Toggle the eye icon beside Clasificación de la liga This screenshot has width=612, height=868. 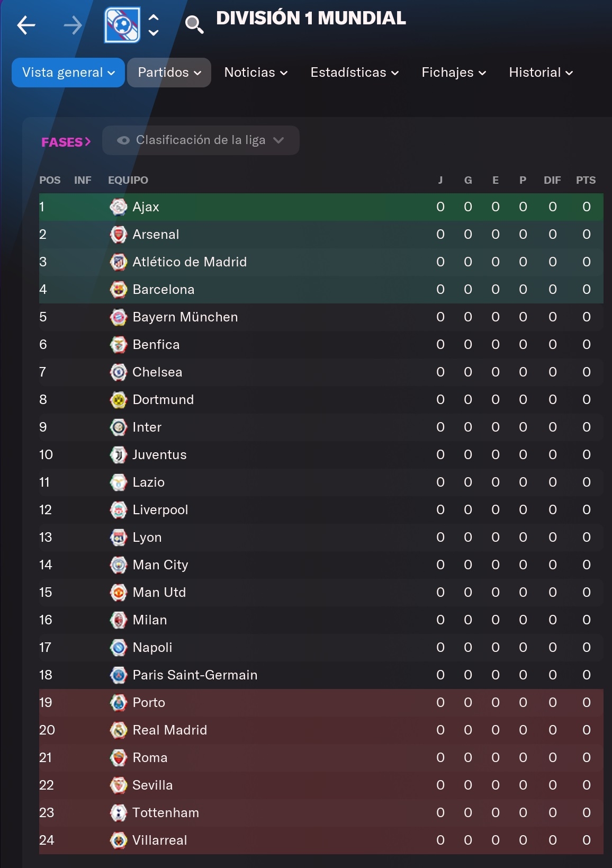tap(123, 140)
